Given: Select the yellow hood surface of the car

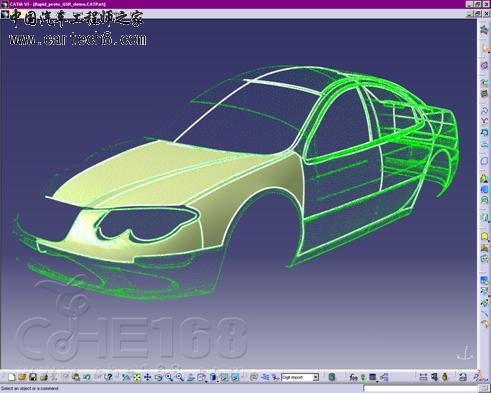Looking at the screenshot, I should point(133,173).
